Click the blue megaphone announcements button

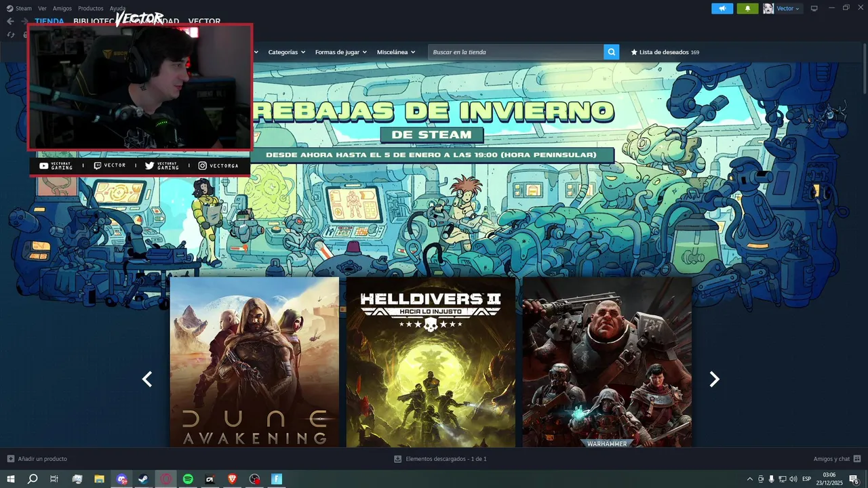tap(722, 8)
